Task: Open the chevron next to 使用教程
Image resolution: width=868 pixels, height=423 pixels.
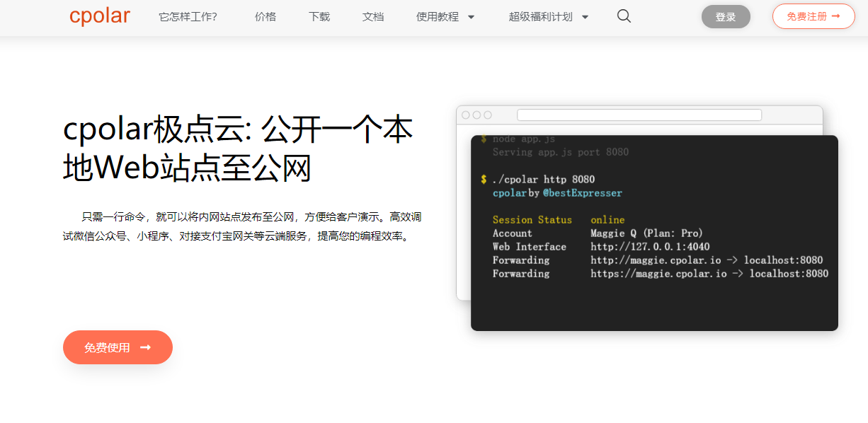Action: pos(471,16)
